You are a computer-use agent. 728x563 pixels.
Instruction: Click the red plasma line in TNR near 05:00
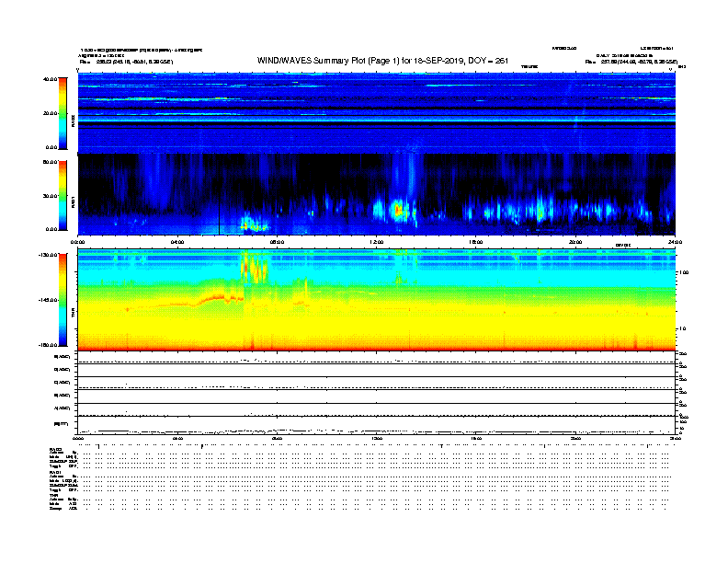click(x=218, y=298)
